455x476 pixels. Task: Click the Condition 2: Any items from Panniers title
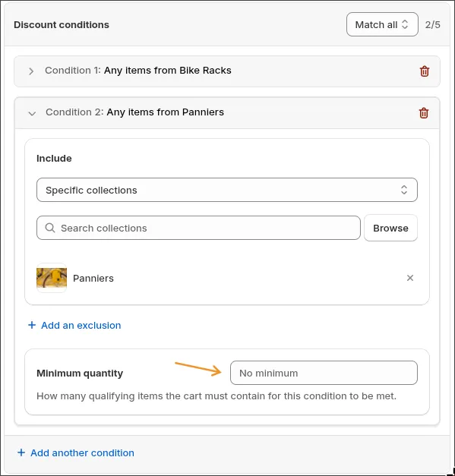point(134,112)
